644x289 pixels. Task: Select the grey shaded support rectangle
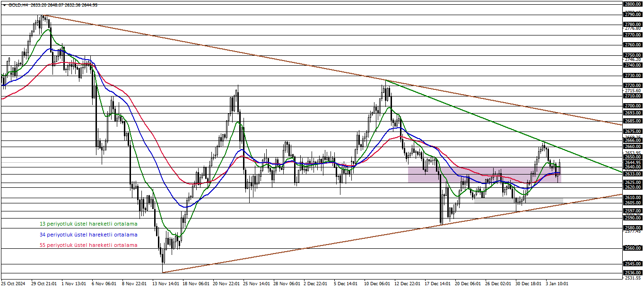point(519,201)
